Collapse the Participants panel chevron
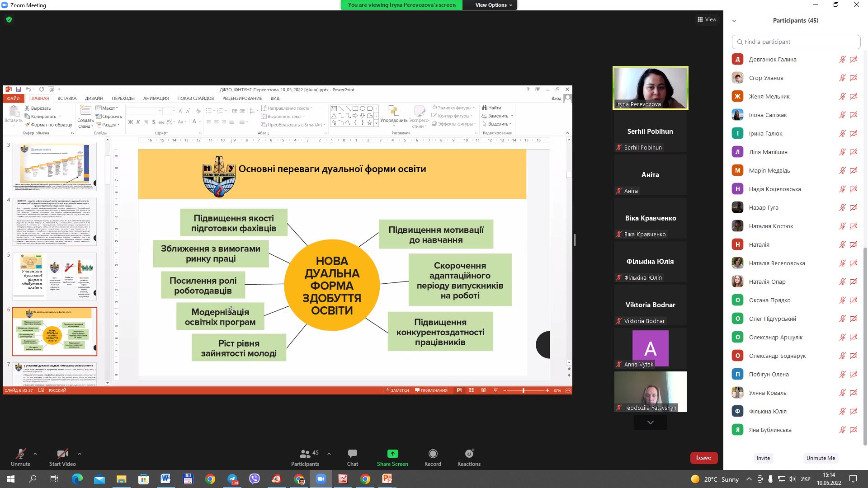868x488 pixels. (x=734, y=21)
